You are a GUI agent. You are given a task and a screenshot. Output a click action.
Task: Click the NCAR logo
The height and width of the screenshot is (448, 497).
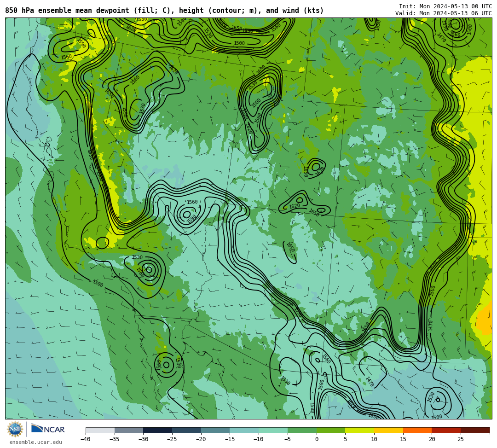pos(48,429)
